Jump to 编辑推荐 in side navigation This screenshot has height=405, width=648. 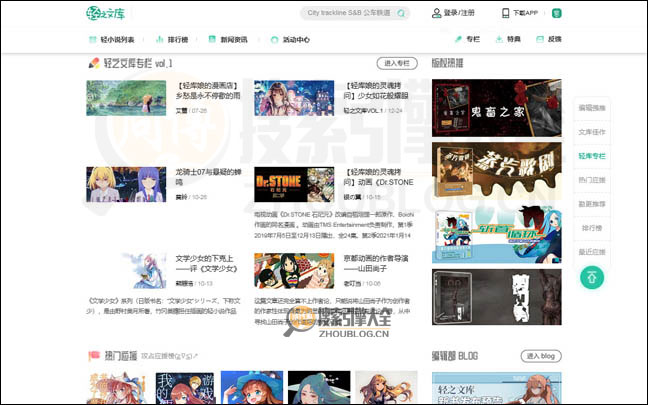pos(592,108)
